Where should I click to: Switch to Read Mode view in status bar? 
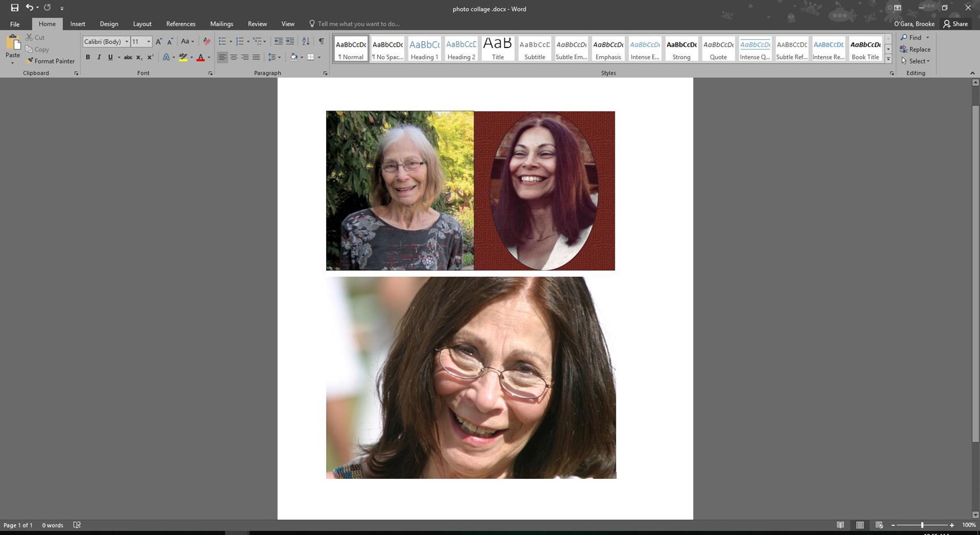pos(840,525)
